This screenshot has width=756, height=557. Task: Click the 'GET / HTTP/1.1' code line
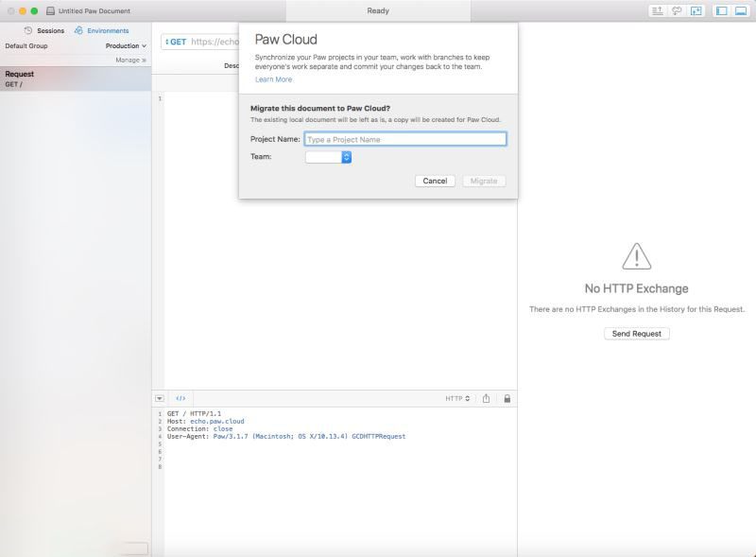click(x=194, y=413)
